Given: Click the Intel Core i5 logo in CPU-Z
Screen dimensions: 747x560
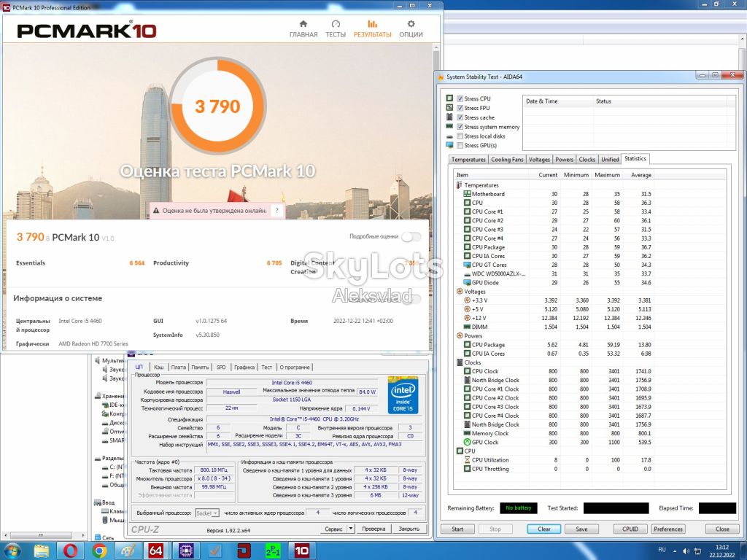Looking at the screenshot, I should click(x=403, y=394).
